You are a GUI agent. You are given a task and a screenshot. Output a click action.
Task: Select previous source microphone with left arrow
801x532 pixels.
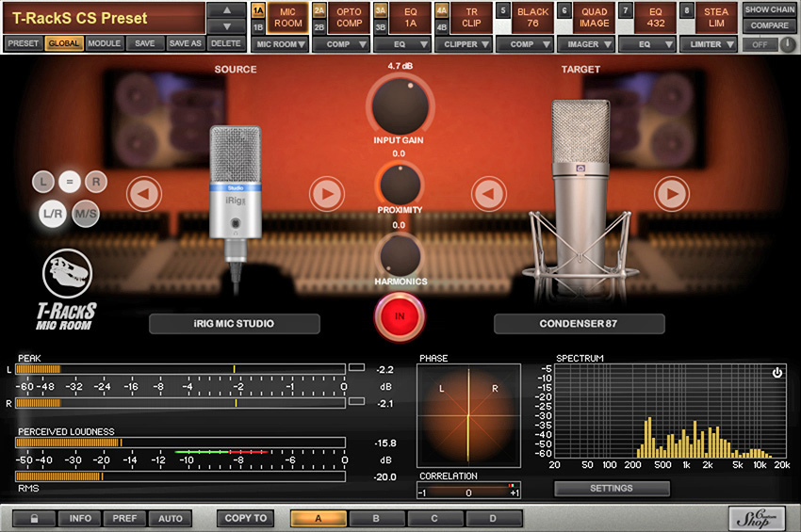tap(144, 194)
